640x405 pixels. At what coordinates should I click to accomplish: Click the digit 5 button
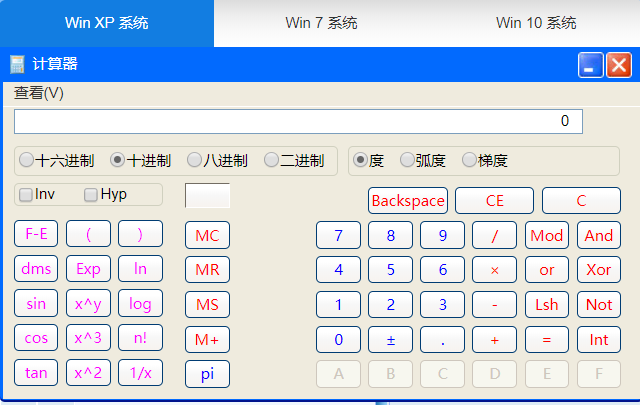point(390,269)
